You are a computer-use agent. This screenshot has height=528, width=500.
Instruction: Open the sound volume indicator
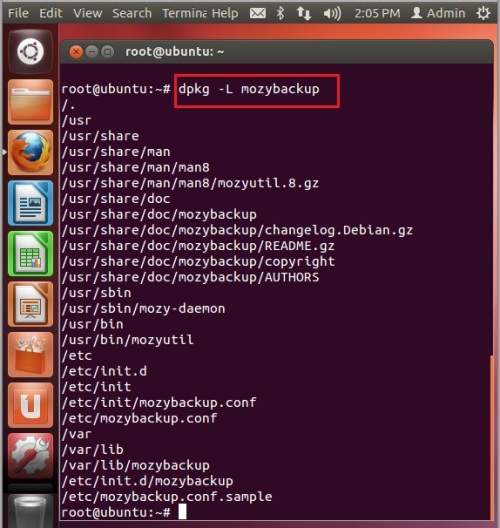332,13
